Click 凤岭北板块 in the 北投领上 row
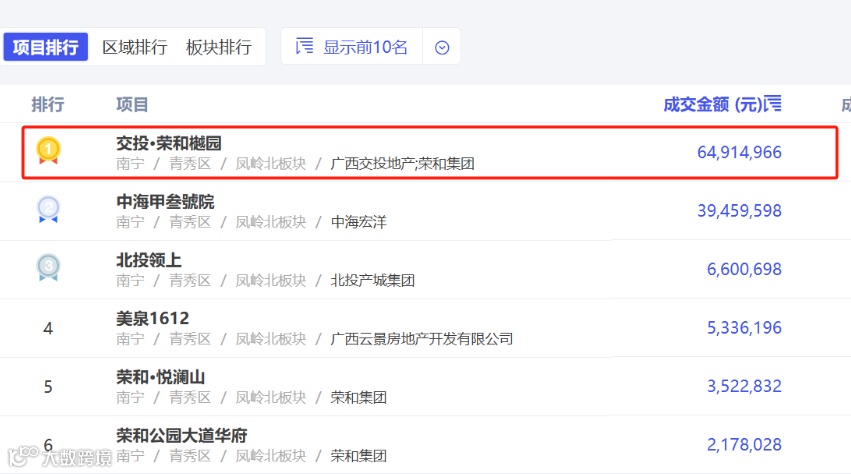 [271, 281]
